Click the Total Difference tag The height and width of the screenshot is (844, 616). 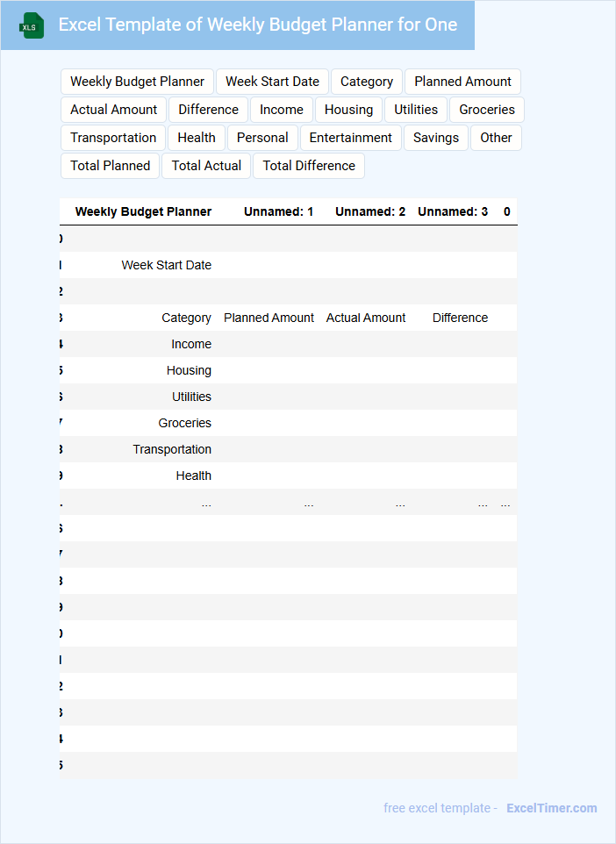click(309, 166)
